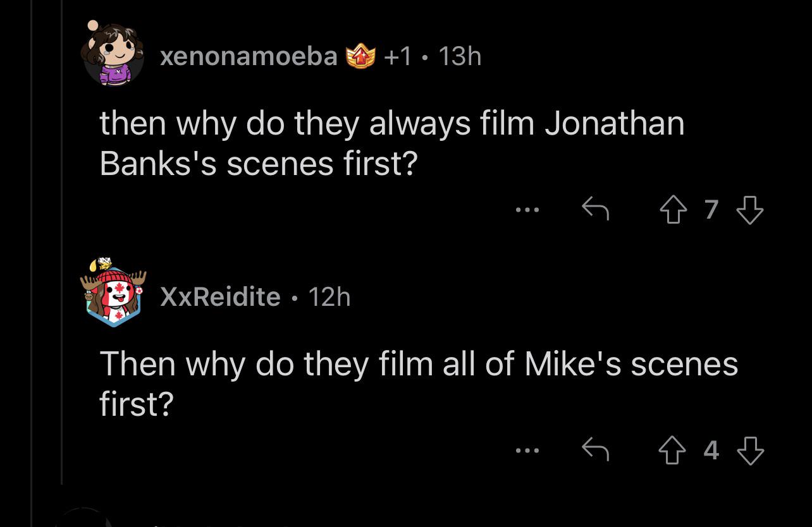Viewport: 812px width, 527px height.
Task: Reply to xenonamoeba's comment
Action: tap(595, 208)
